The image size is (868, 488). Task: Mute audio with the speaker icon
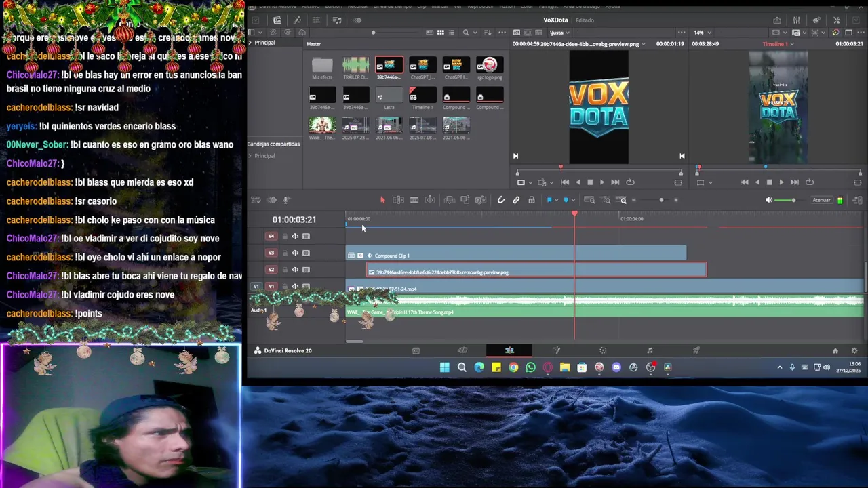coord(768,200)
